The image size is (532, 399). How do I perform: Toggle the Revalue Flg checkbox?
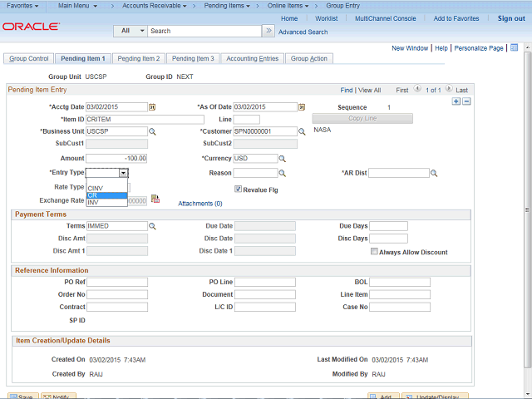click(x=239, y=189)
